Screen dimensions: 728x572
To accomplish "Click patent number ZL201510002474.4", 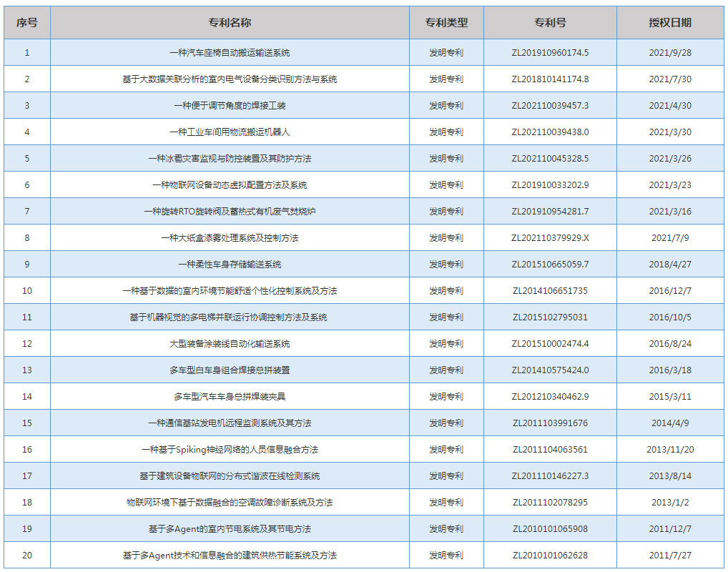I will click(550, 344).
